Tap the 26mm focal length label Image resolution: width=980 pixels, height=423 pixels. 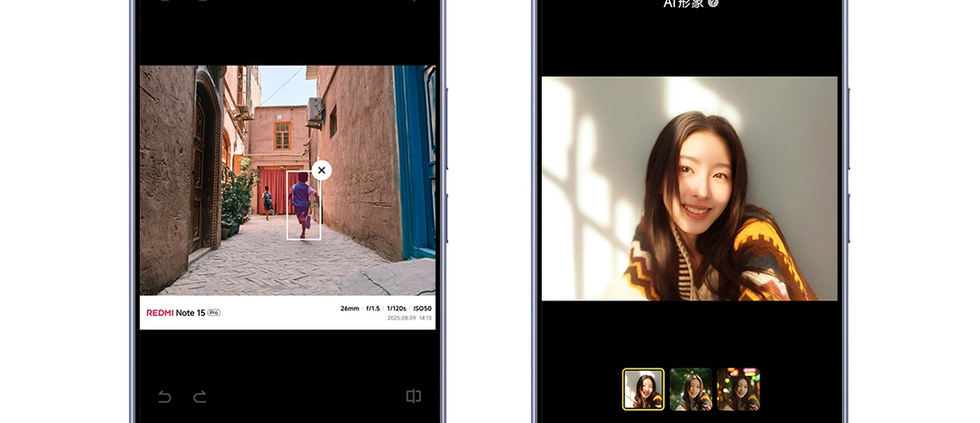pos(349,309)
